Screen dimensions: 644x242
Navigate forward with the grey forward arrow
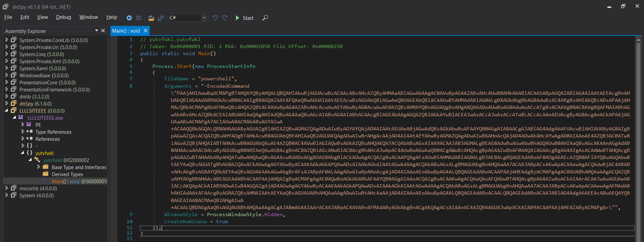pos(139,18)
